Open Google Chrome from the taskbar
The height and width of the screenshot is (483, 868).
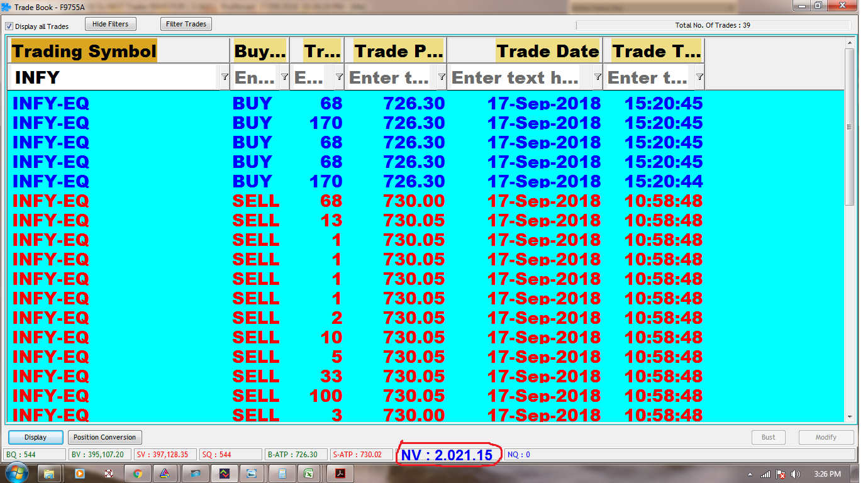click(137, 473)
